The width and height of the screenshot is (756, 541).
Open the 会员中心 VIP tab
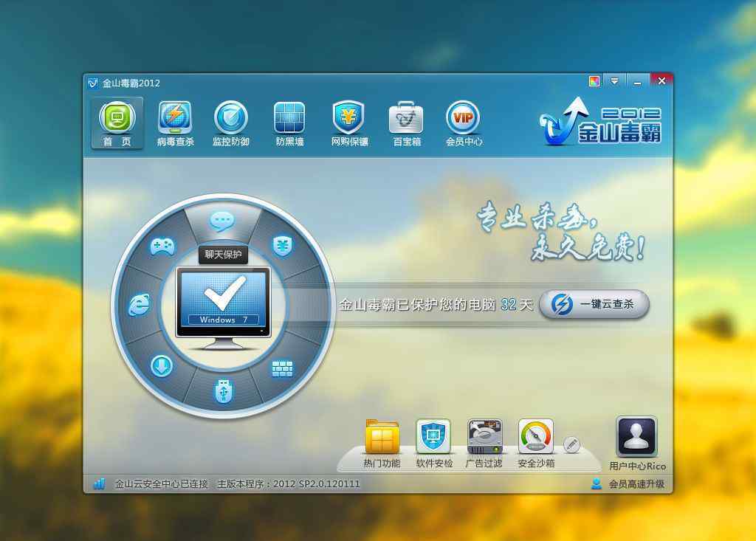click(464, 123)
